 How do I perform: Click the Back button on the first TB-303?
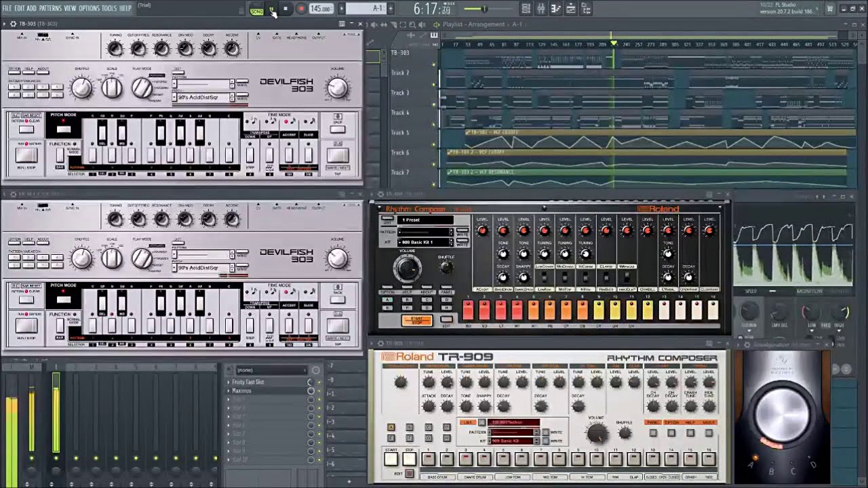[337, 129]
